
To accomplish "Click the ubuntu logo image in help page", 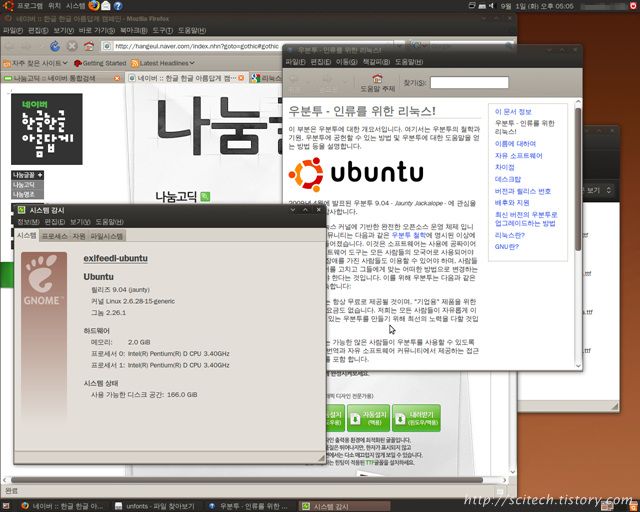I will pos(356,174).
